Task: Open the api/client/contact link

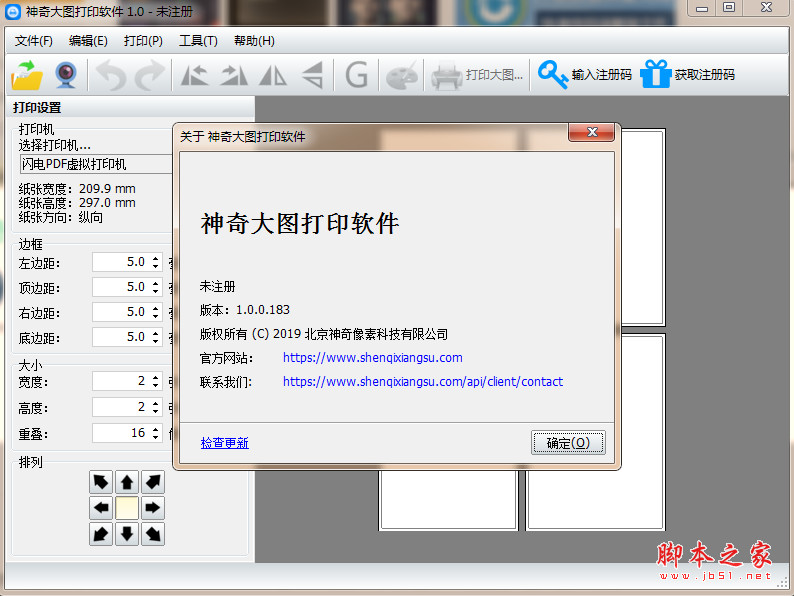Action: 423,381
